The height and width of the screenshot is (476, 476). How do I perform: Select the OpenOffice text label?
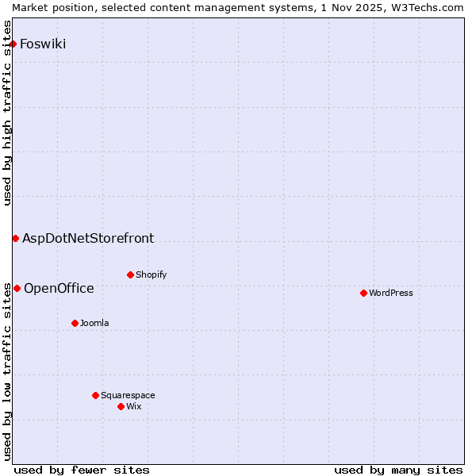59,288
